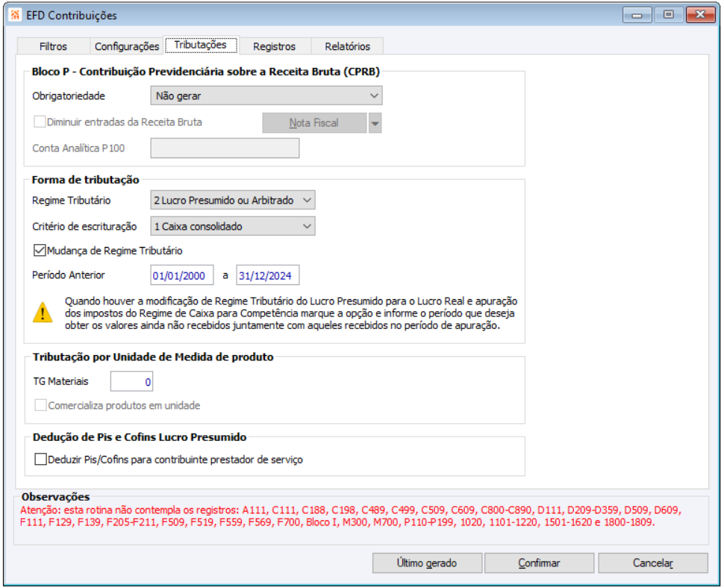The image size is (724, 588).
Task: Expand the Regime Tributário dropdown
Action: 233,200
